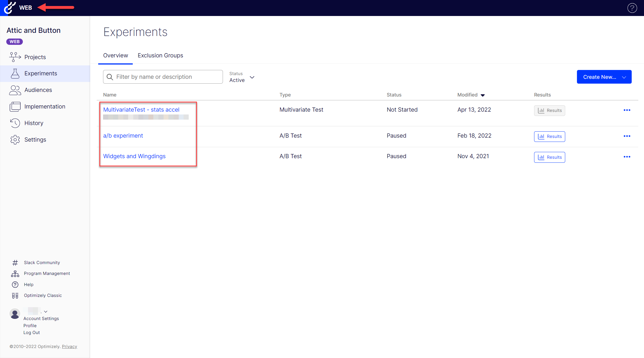Open more options for MultivariateTest row

click(x=627, y=110)
